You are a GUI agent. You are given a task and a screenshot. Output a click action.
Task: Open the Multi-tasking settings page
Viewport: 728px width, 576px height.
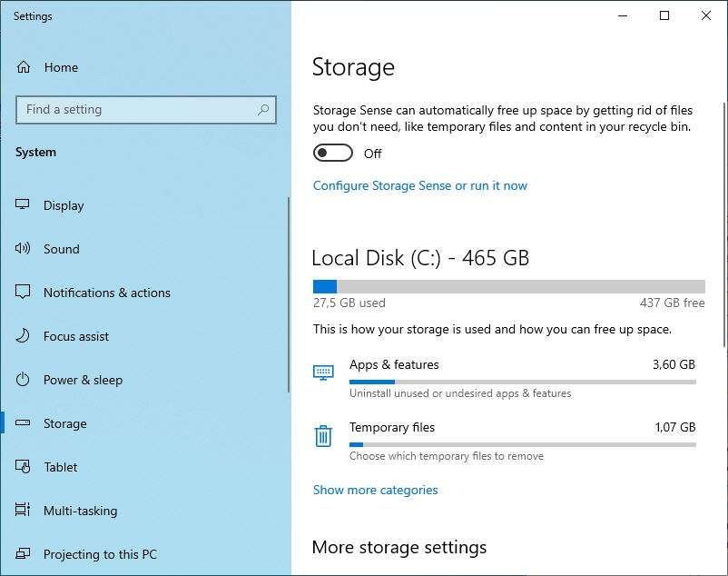pos(80,511)
